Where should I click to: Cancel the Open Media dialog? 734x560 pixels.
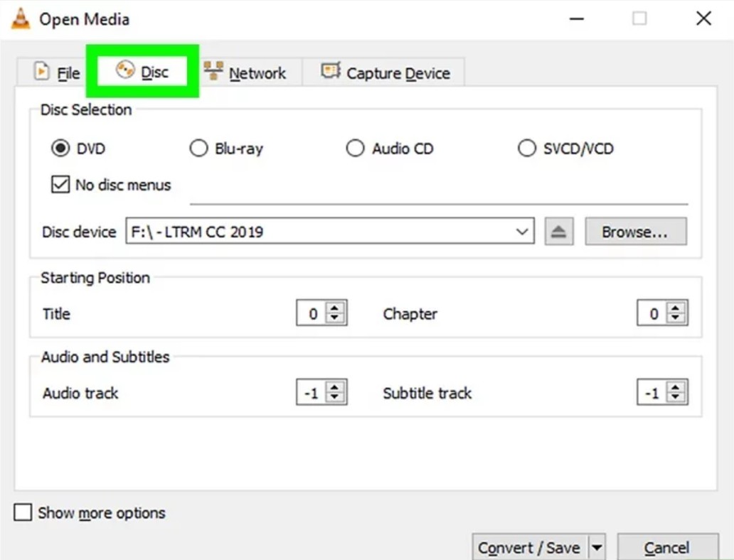click(667, 547)
